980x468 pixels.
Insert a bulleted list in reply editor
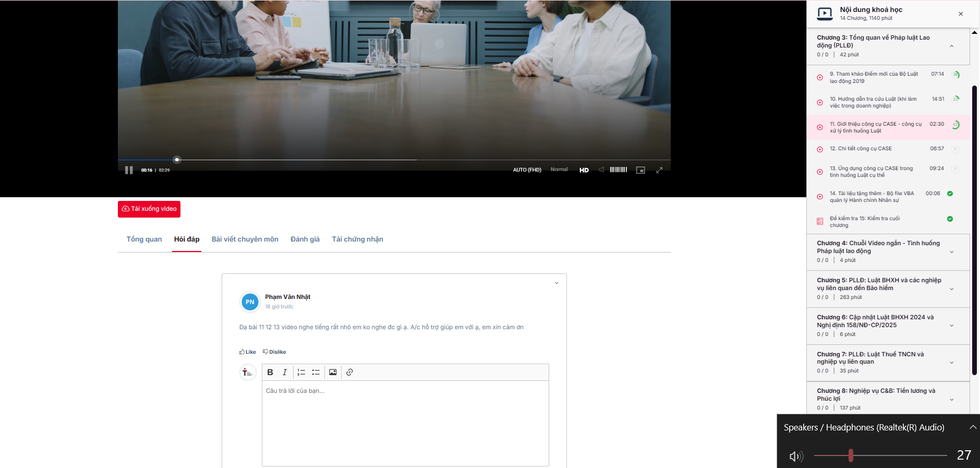click(316, 373)
